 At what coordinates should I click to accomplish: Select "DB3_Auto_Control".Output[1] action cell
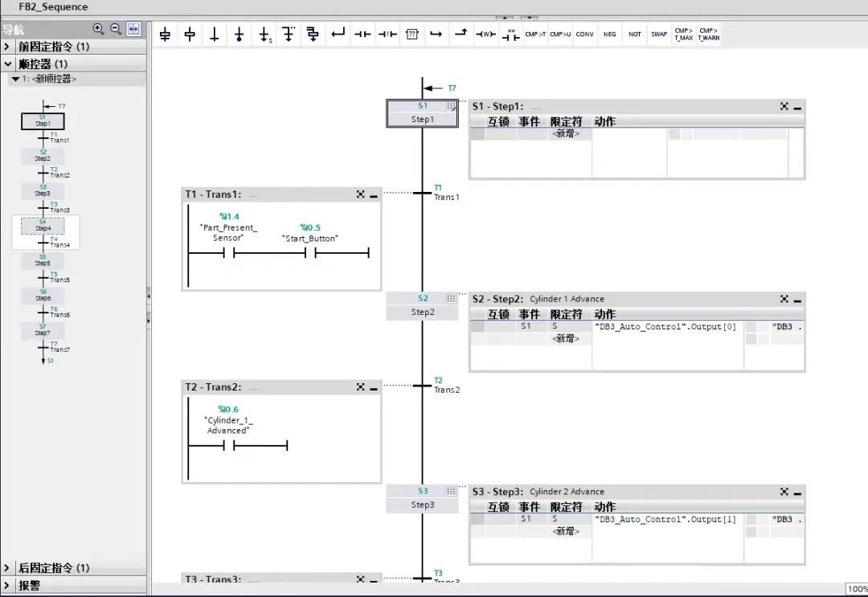point(666,520)
